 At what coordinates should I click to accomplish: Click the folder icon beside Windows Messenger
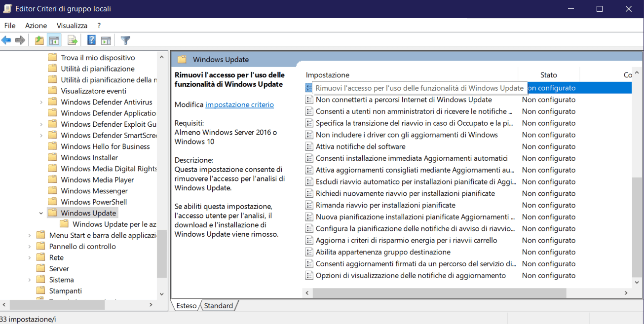coord(52,191)
